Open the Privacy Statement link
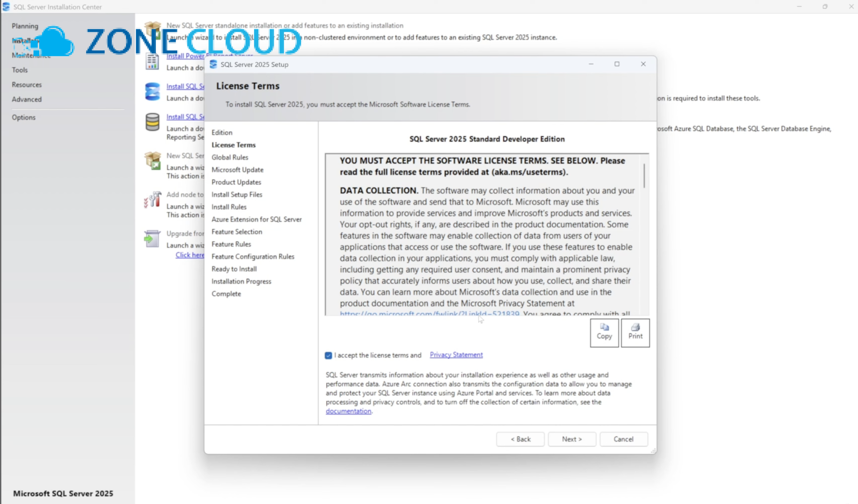 coord(456,355)
